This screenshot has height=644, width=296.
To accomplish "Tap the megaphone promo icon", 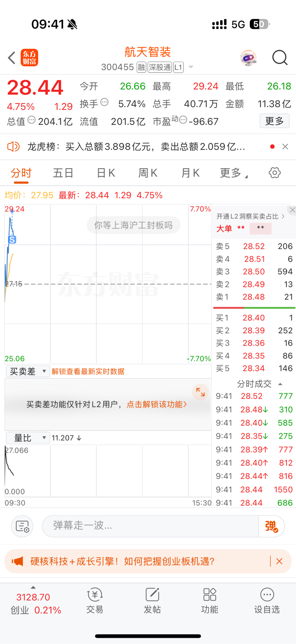I will tap(17, 561).
